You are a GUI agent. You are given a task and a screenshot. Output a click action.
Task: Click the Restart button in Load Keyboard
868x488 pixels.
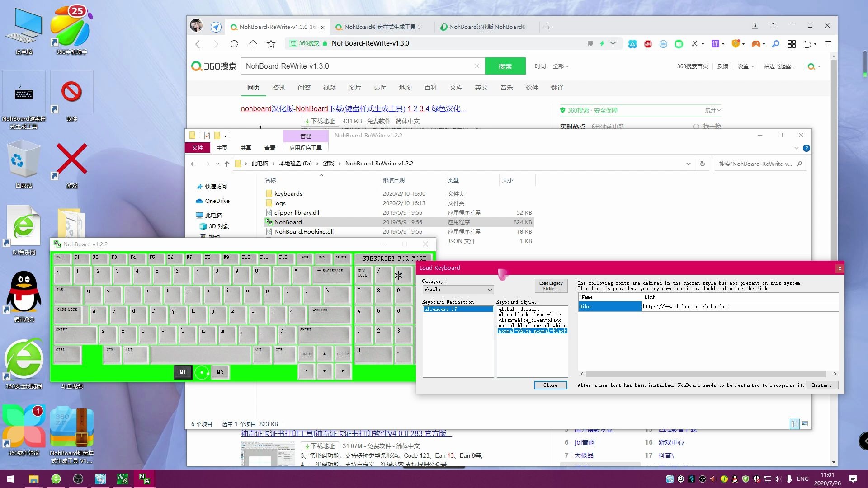[821, 385]
